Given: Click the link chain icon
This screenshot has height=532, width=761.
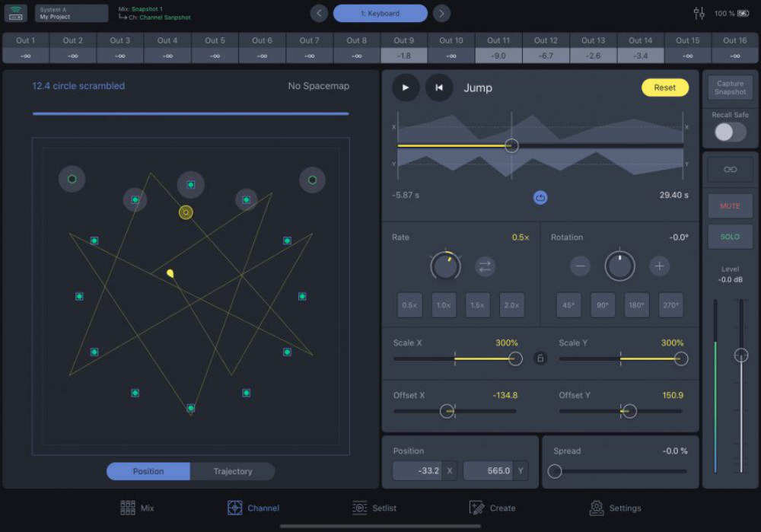Looking at the screenshot, I should pos(730,169).
